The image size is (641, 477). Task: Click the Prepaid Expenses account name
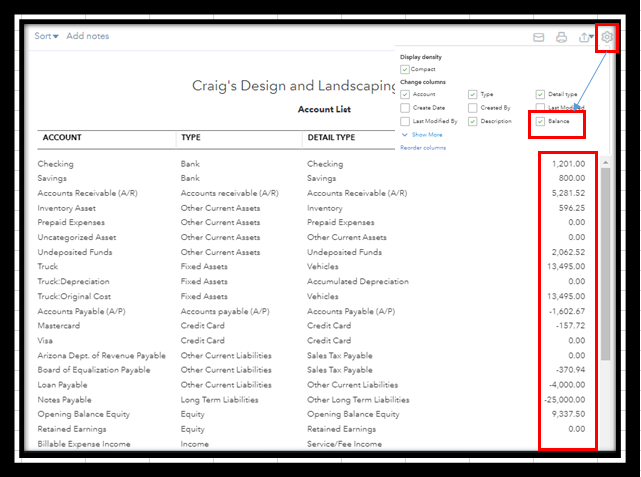(x=71, y=222)
